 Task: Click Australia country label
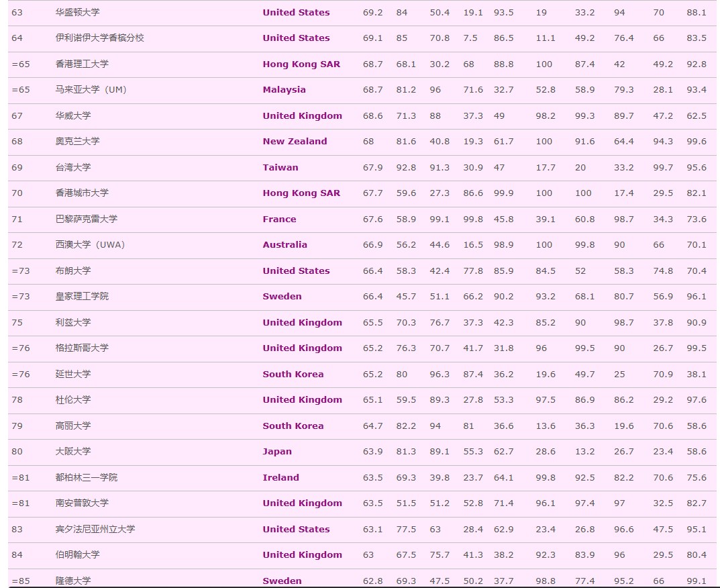point(285,245)
